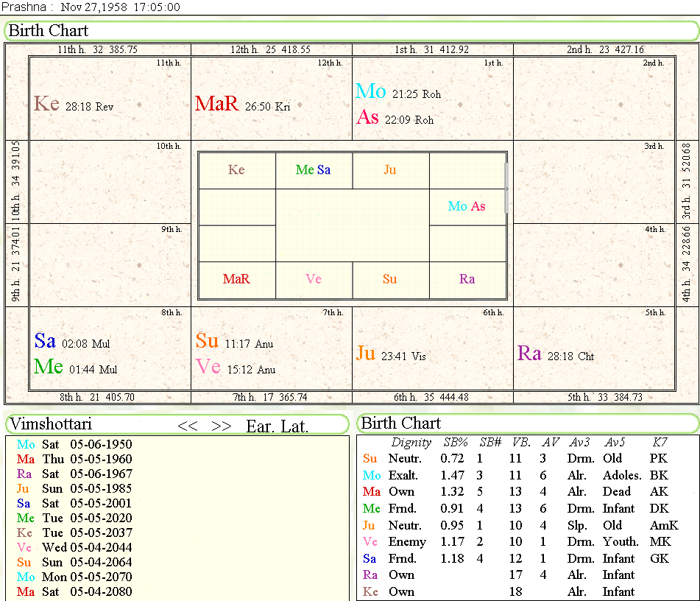700x601 pixels.
Task: Click the small scrollbar beside the inner chart
Action: click(x=506, y=188)
